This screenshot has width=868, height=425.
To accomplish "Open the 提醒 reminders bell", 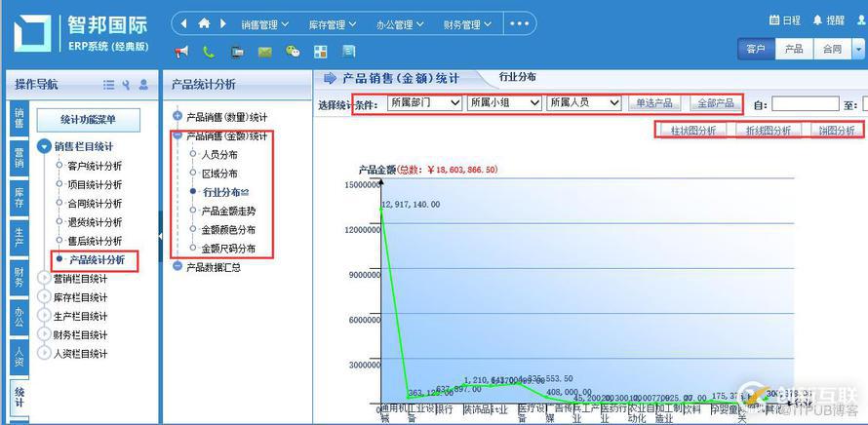I will pos(829,20).
